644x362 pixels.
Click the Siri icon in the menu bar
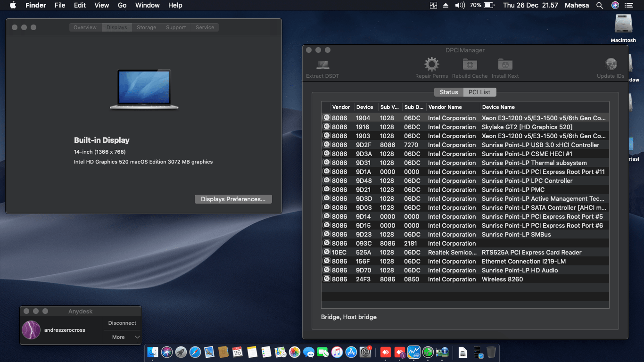point(615,5)
